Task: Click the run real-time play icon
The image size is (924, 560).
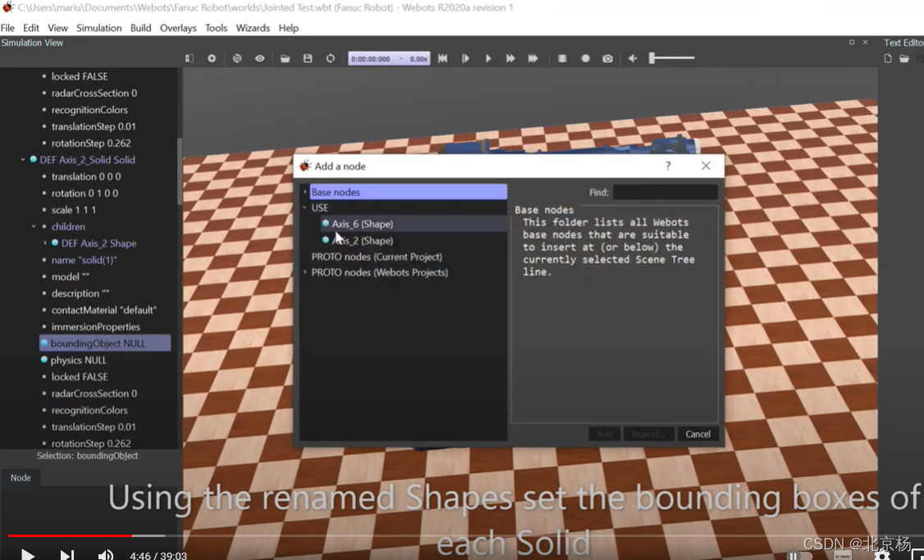Action: [x=488, y=58]
